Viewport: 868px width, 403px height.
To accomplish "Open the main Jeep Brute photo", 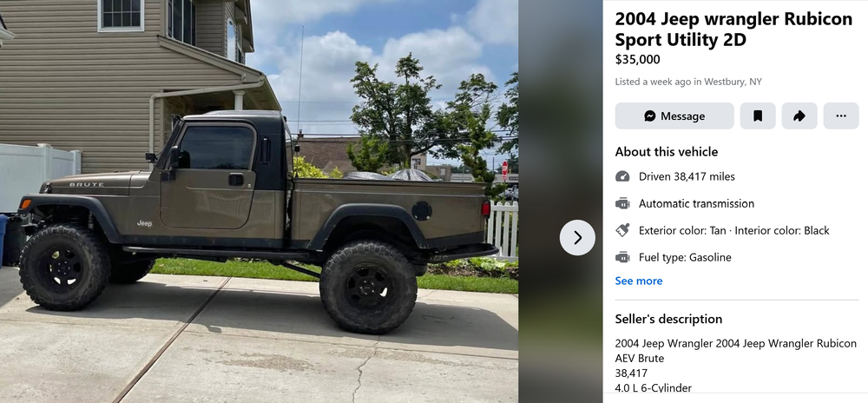I will (x=259, y=201).
